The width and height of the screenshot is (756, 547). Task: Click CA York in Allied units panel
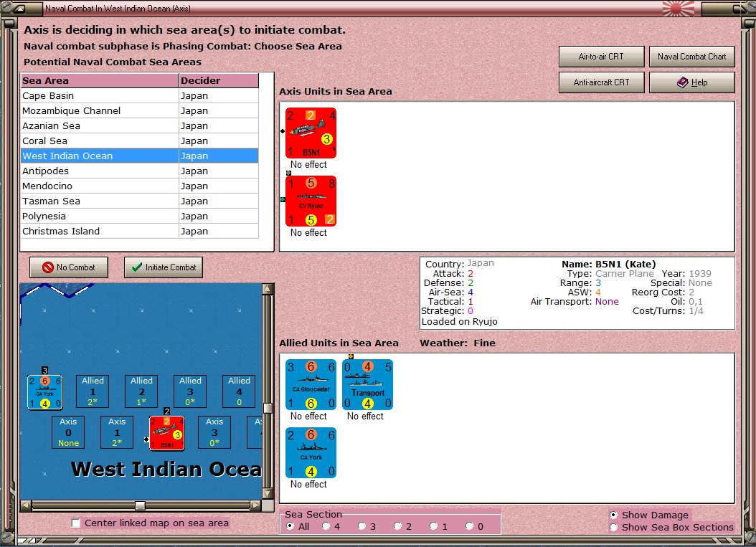pos(311,452)
